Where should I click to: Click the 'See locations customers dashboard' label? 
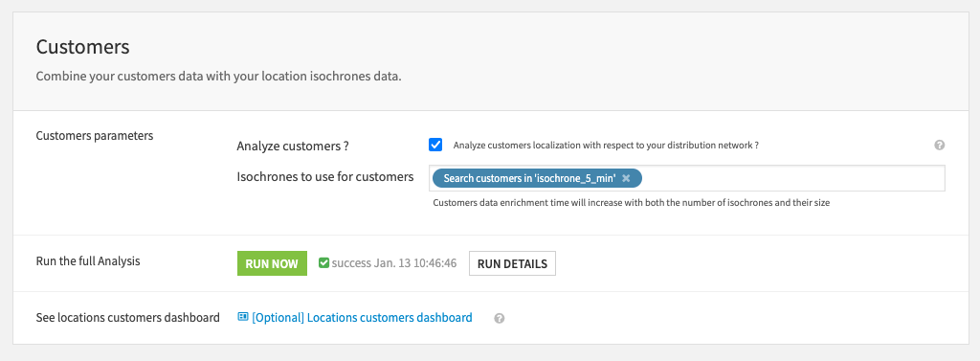click(128, 317)
